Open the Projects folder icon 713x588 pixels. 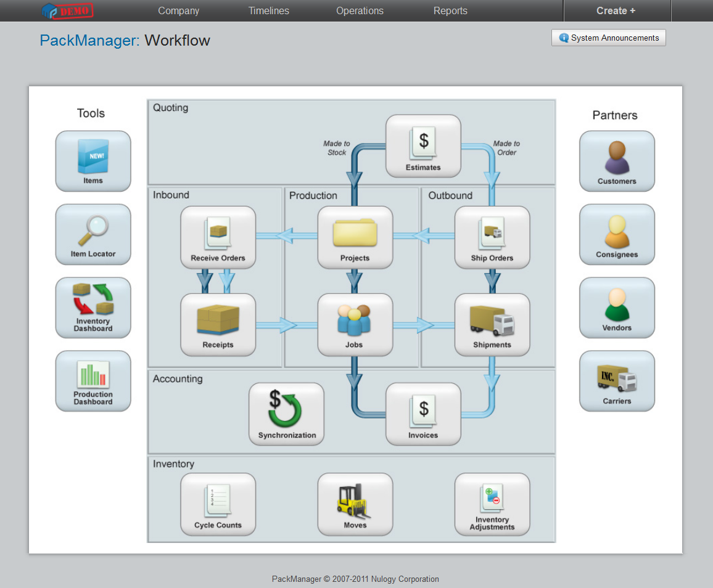[355, 237]
